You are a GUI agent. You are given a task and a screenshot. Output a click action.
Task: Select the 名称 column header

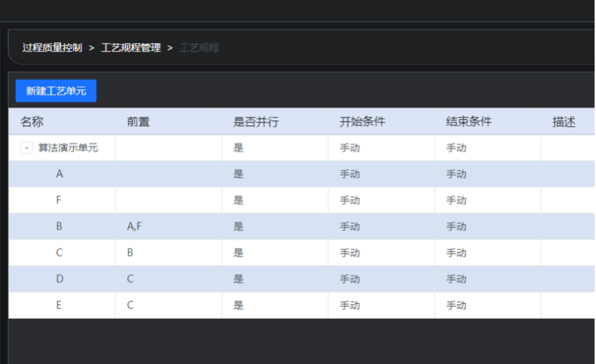[x=32, y=122]
